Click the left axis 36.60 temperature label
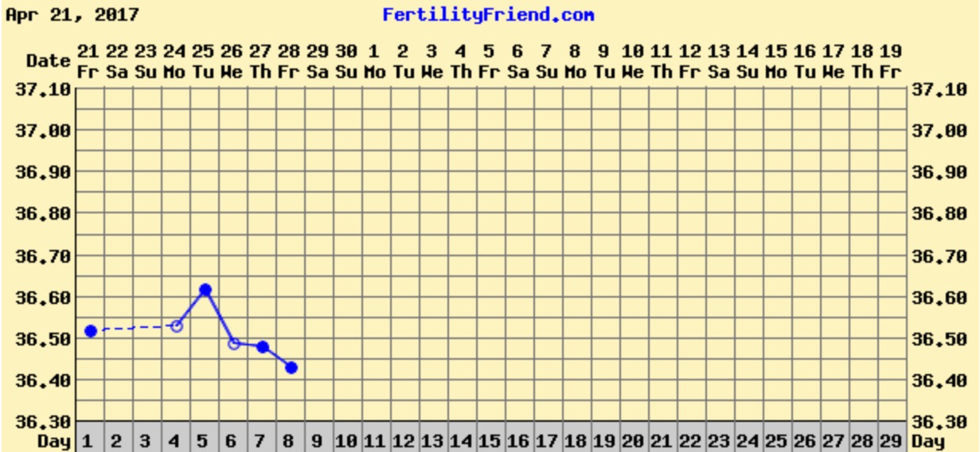Viewport: 980px width, 452px height. 39,297
